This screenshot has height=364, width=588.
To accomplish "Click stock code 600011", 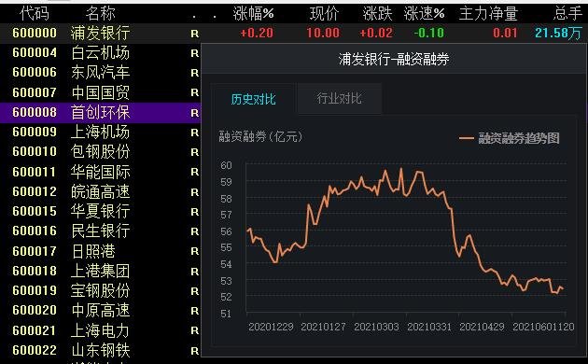I will coord(35,172).
